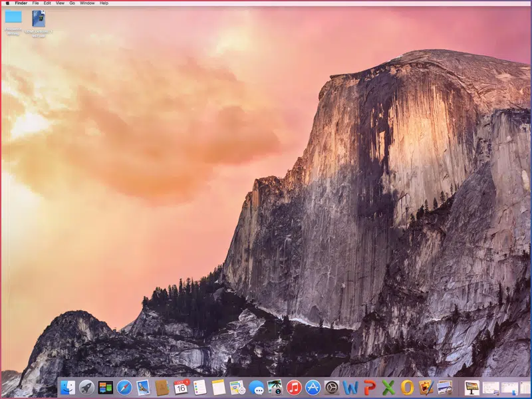Viewport: 532px width, 399px height.
Task: Open the Finder menu
Action: [x=21, y=3]
